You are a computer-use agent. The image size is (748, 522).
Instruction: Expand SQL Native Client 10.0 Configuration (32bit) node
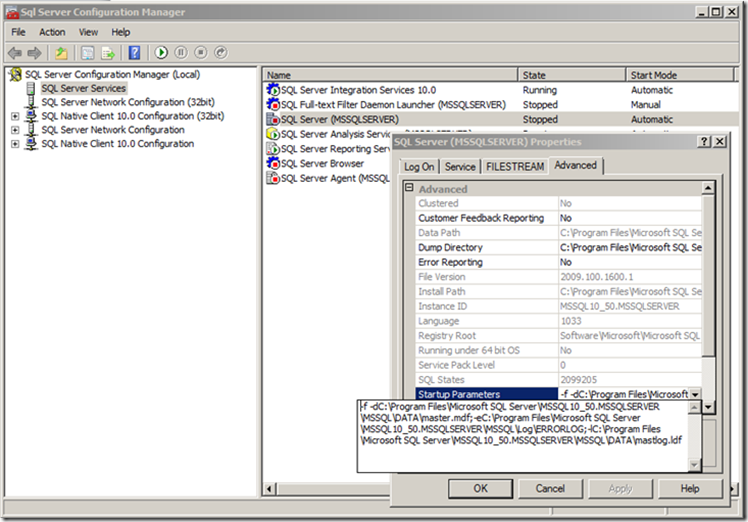[15, 116]
